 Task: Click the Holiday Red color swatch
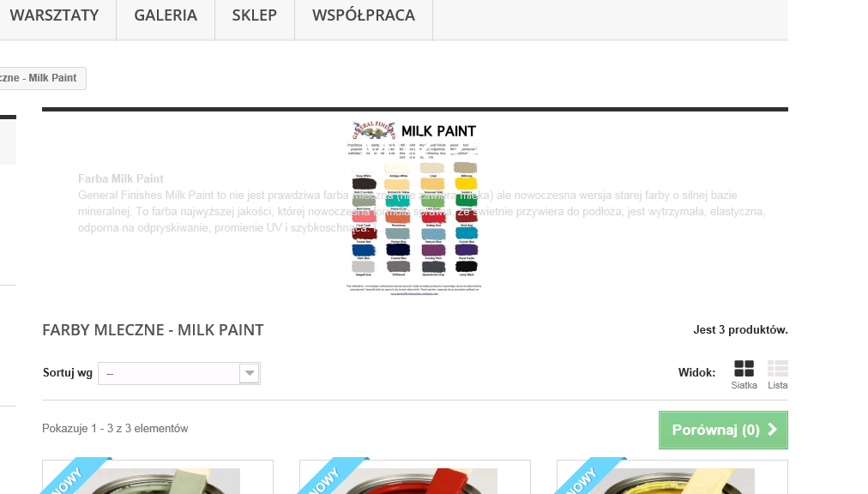(x=433, y=217)
